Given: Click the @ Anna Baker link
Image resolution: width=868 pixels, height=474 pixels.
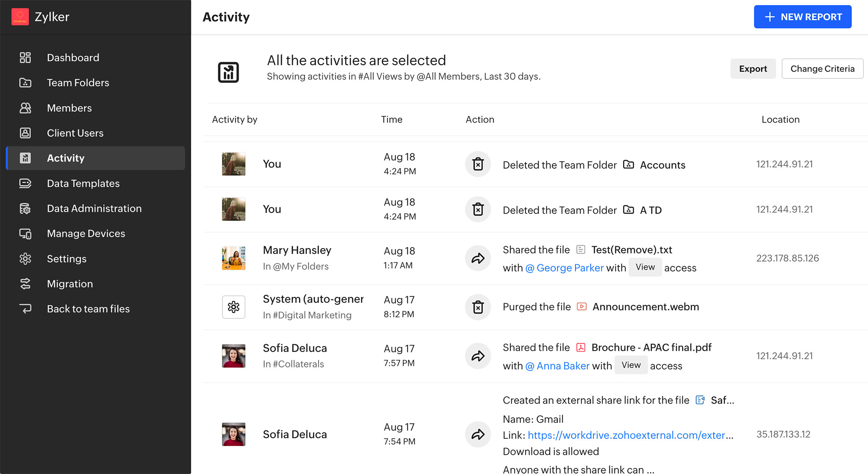Looking at the screenshot, I should [x=557, y=366].
